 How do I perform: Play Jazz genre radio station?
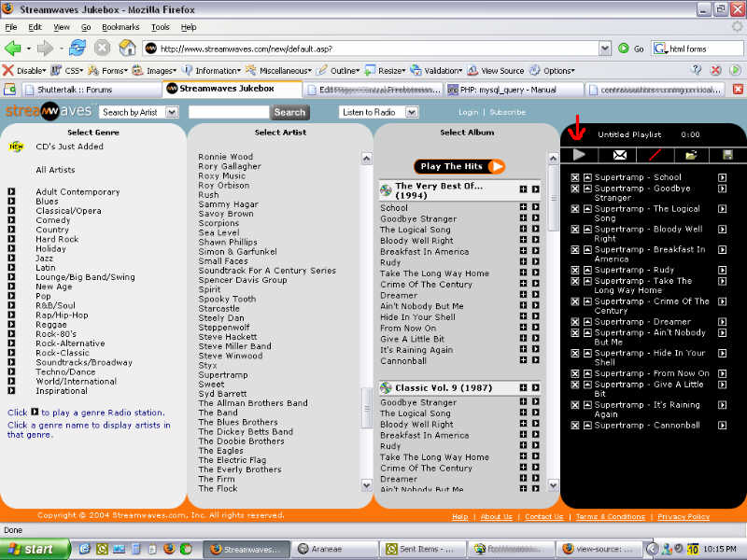coord(11,259)
